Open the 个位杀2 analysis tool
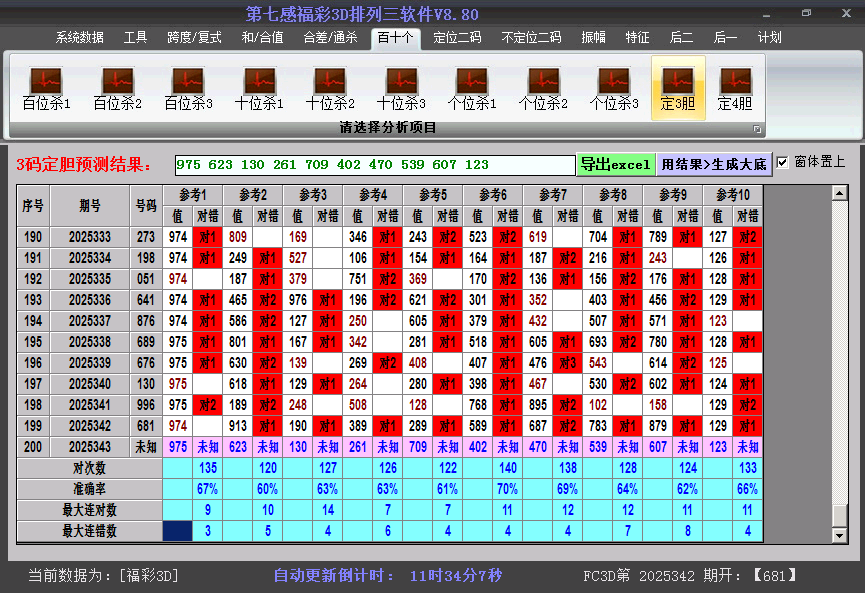865x593 pixels. [542, 85]
